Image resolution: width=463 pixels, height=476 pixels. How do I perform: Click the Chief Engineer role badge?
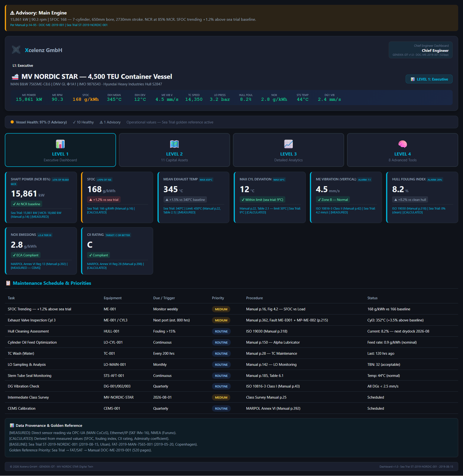coord(421,50)
